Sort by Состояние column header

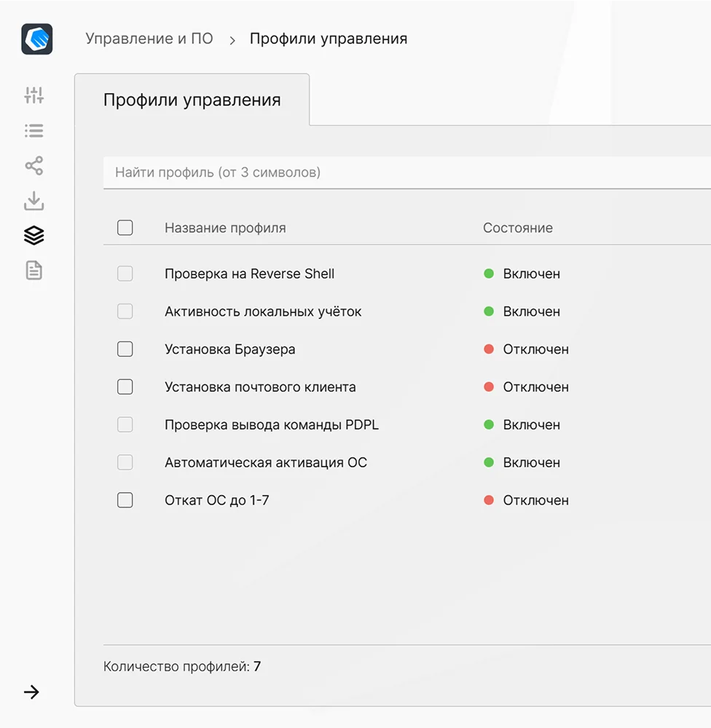coord(518,227)
